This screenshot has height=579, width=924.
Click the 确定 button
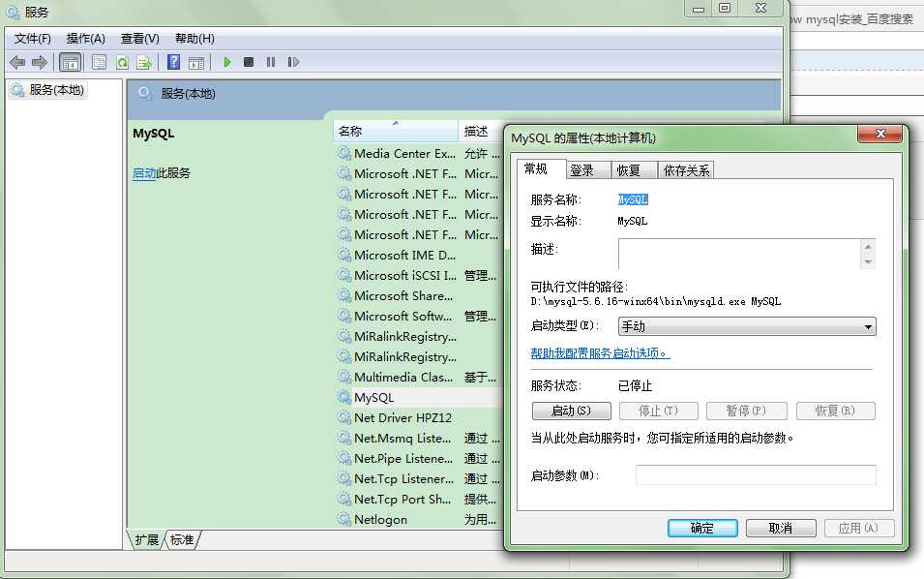(x=702, y=528)
